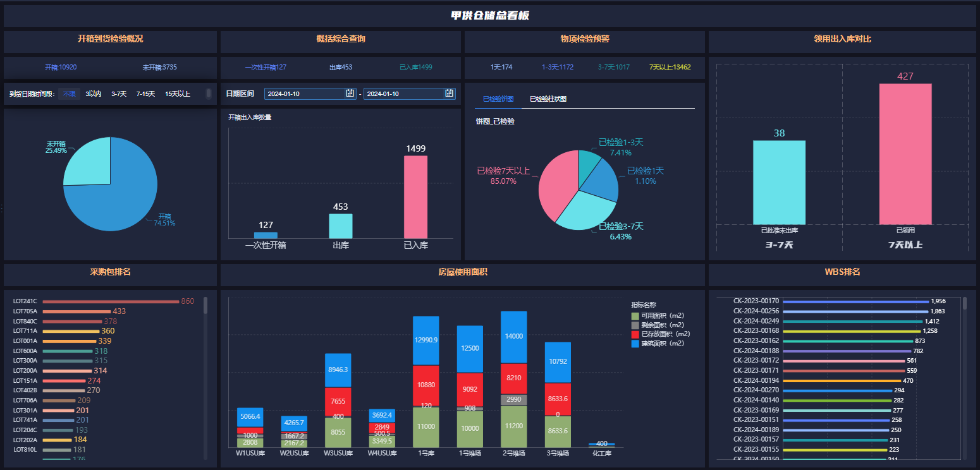Image resolution: width=980 pixels, height=470 pixels.
Task: Switch to the 已检验柱状图 tab
Action: point(548,99)
